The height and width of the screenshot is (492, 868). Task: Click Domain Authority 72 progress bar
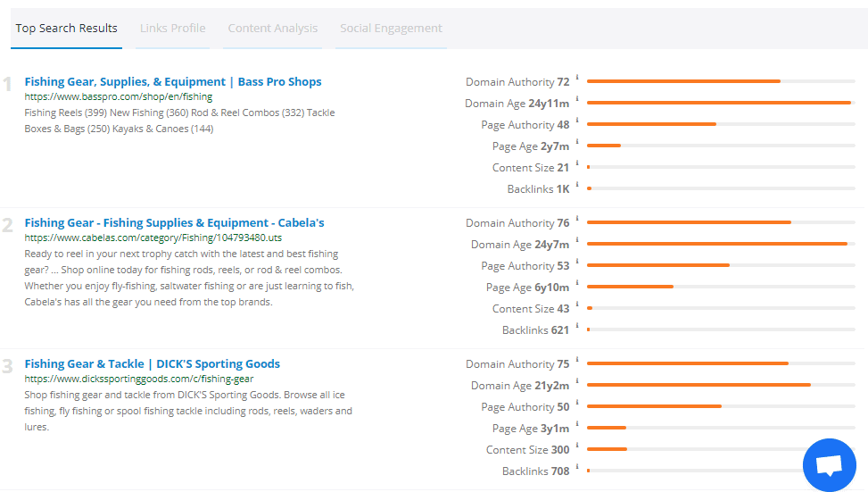(x=721, y=81)
